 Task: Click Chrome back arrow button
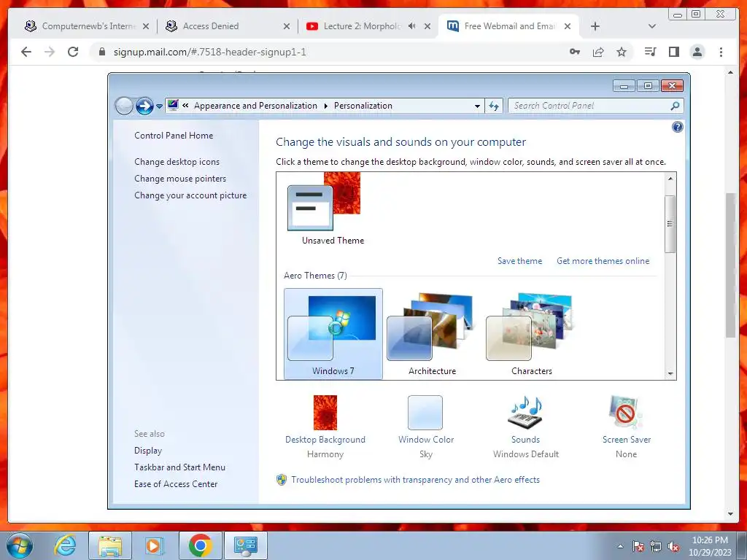26,52
